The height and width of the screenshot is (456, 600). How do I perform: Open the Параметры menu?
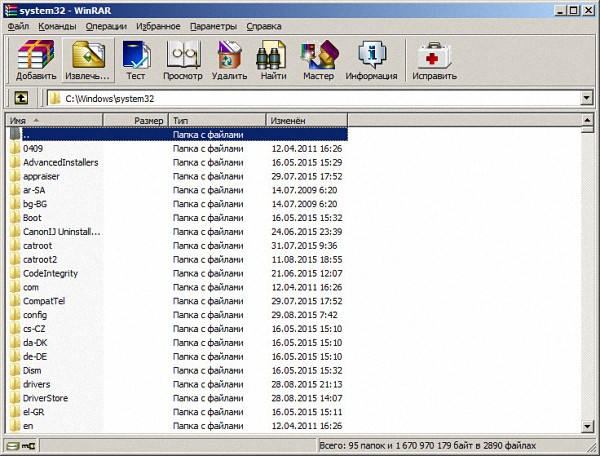(x=213, y=25)
